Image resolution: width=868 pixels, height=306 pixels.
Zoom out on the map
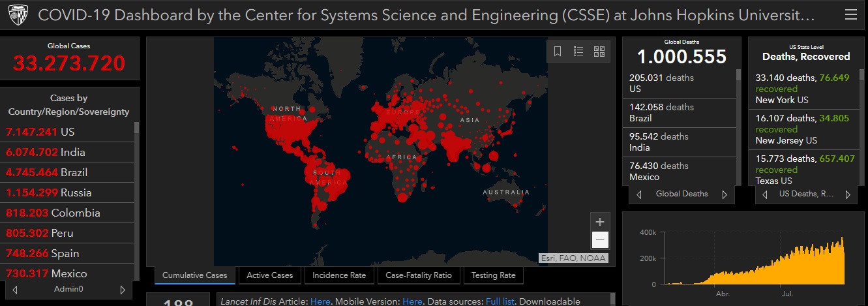pos(600,240)
